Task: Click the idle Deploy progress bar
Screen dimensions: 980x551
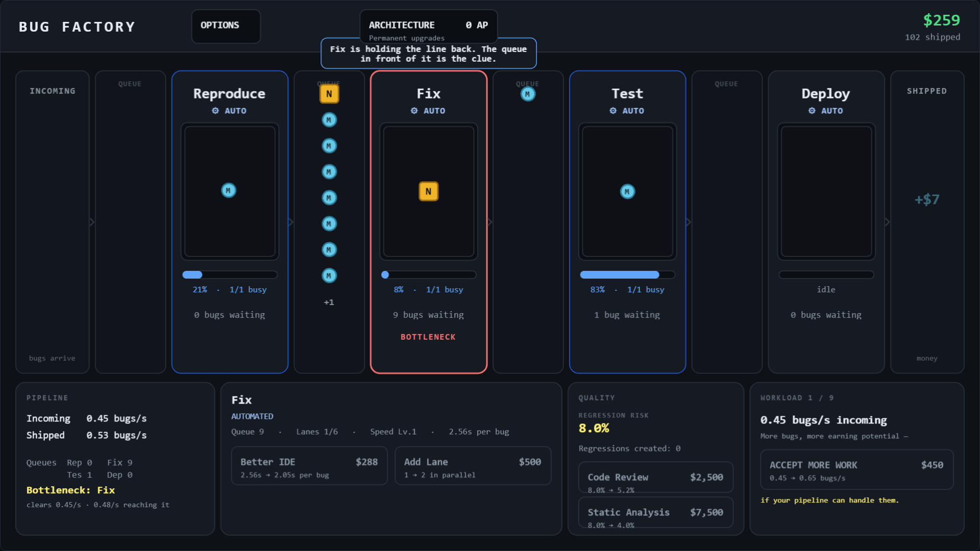Action: click(x=826, y=274)
